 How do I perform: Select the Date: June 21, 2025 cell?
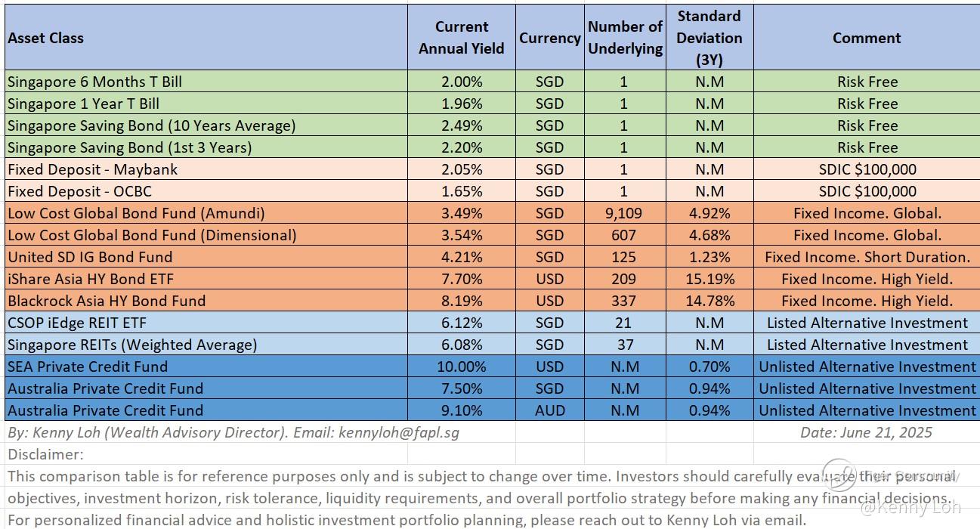coord(867,432)
